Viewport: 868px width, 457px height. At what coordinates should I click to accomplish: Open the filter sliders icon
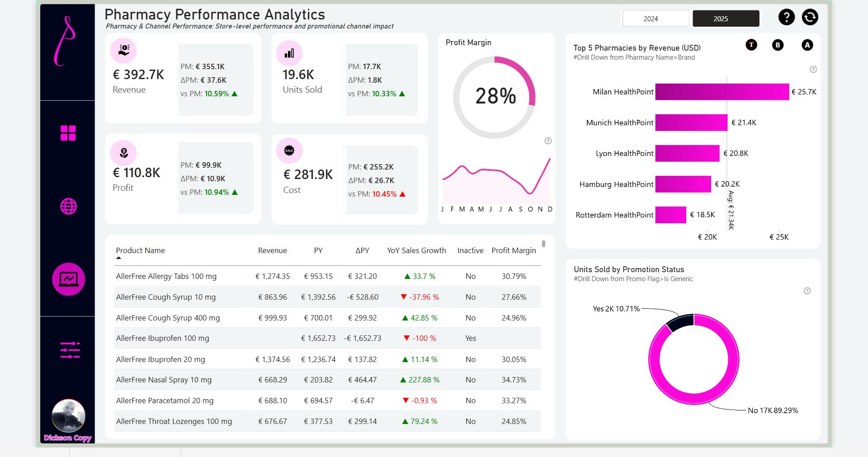(x=70, y=350)
